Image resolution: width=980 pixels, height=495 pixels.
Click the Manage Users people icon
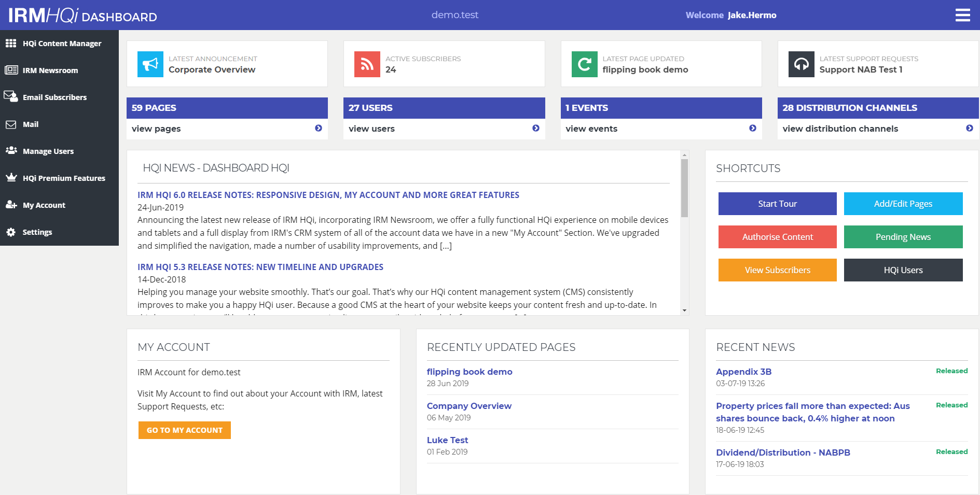11,151
